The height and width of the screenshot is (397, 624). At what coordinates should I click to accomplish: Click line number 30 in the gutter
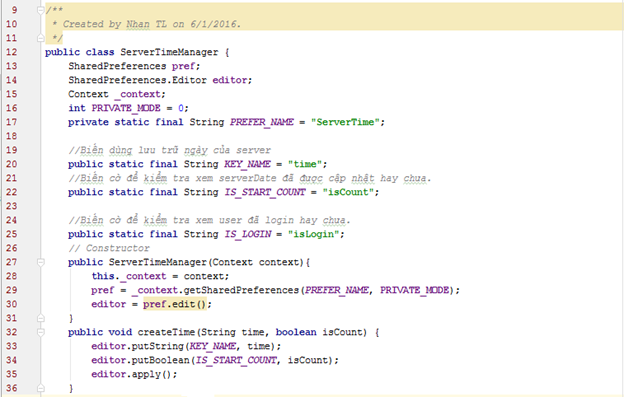click(x=12, y=304)
